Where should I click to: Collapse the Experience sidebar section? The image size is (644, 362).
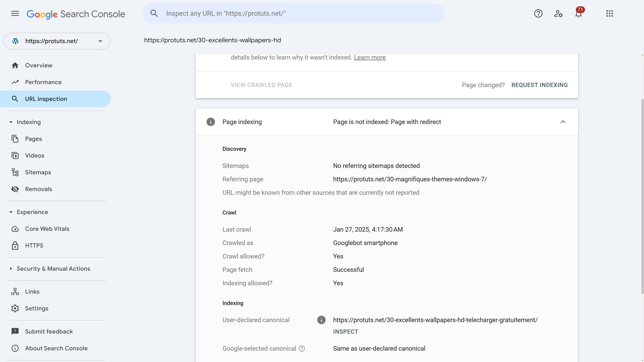[11, 212]
